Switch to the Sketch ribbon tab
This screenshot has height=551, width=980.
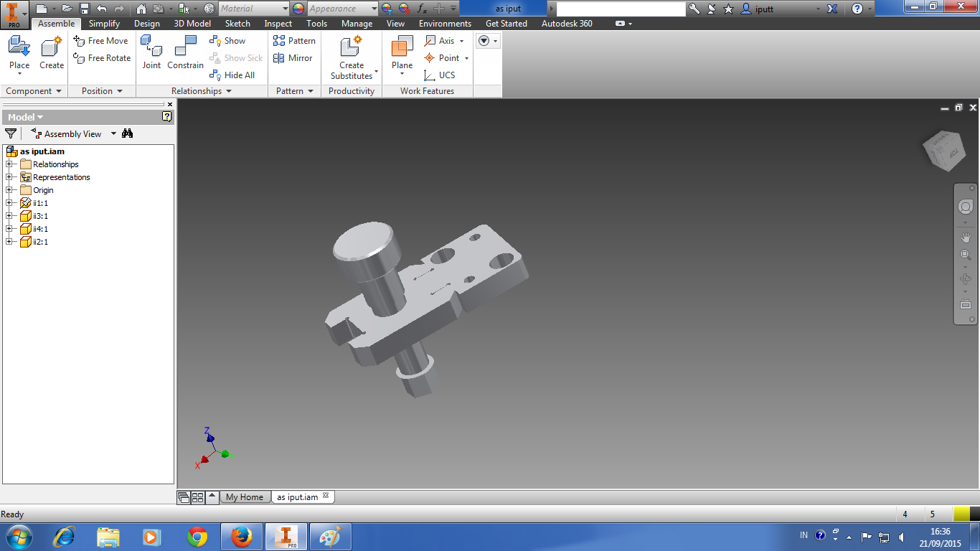pos(237,23)
